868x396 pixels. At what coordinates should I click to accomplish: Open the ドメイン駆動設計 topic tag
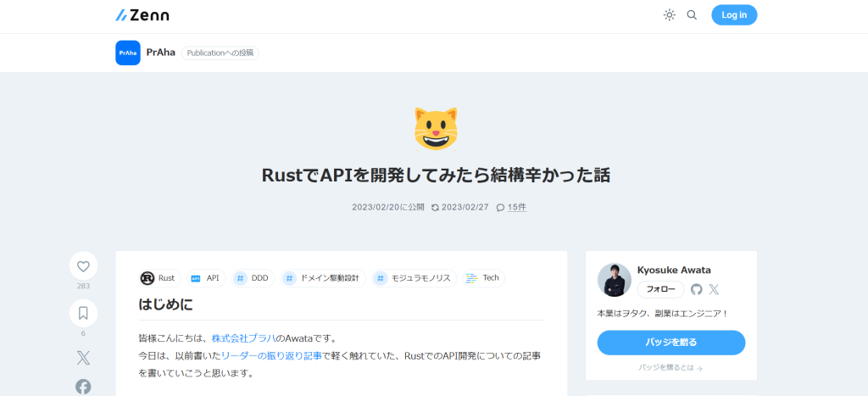point(322,278)
